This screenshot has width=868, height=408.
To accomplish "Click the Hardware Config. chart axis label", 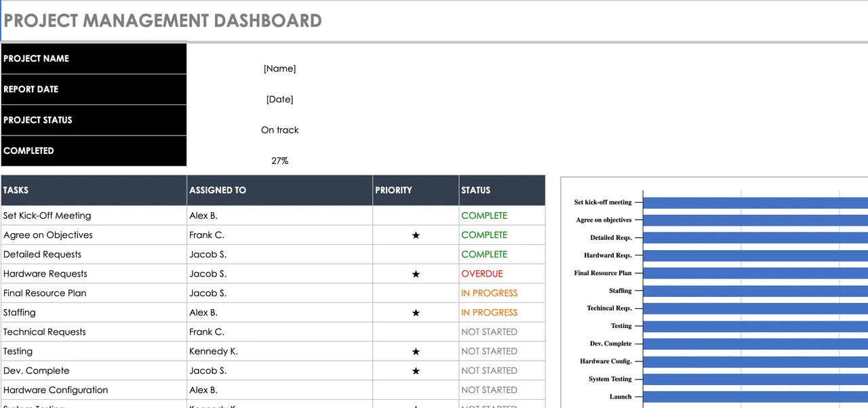I will (606, 361).
